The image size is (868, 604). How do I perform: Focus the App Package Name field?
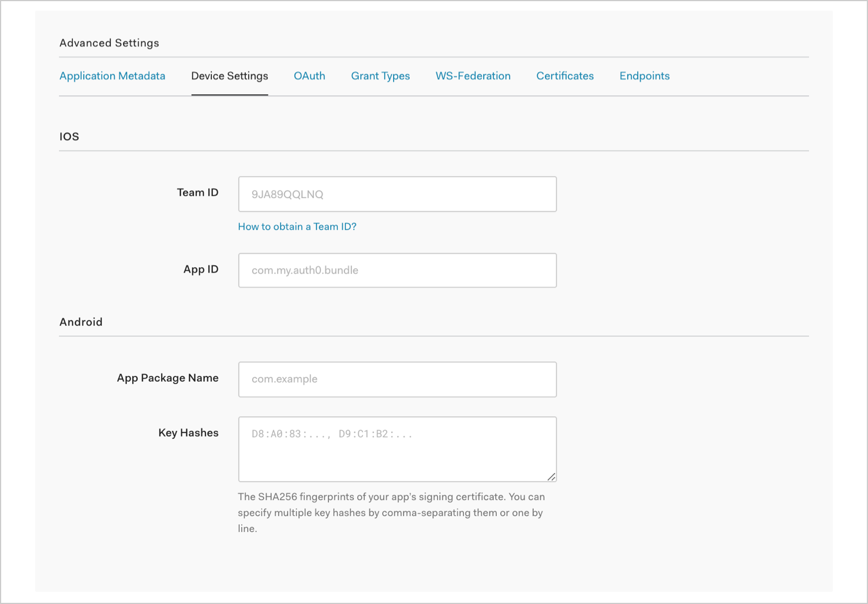click(x=398, y=379)
